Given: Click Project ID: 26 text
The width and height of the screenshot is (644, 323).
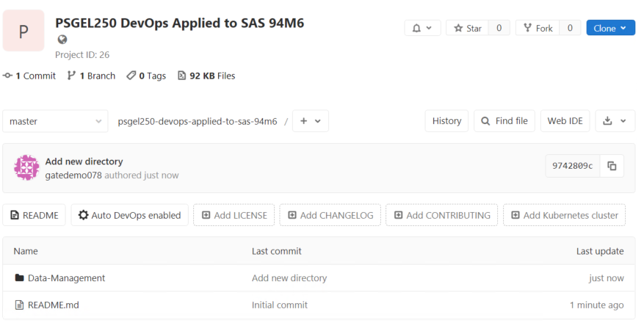Looking at the screenshot, I should 82,54.
